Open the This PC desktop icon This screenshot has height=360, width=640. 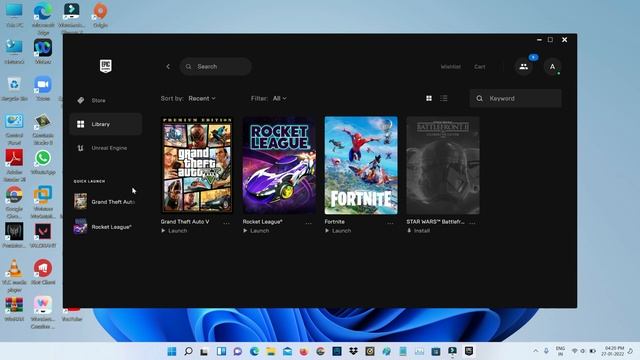14,16
